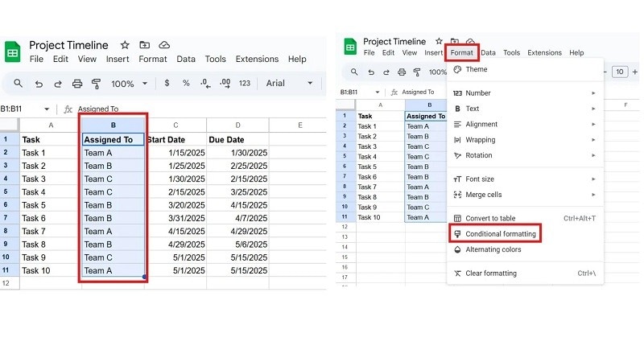This screenshot has height=362, width=644.
Task: Star the document in the right screenshot
Action: [x=439, y=41]
